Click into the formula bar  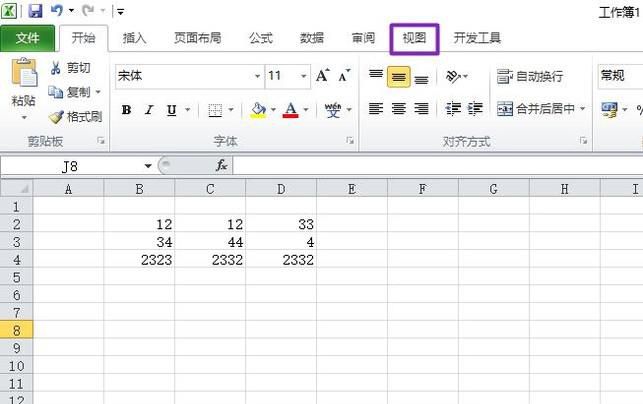(438, 166)
